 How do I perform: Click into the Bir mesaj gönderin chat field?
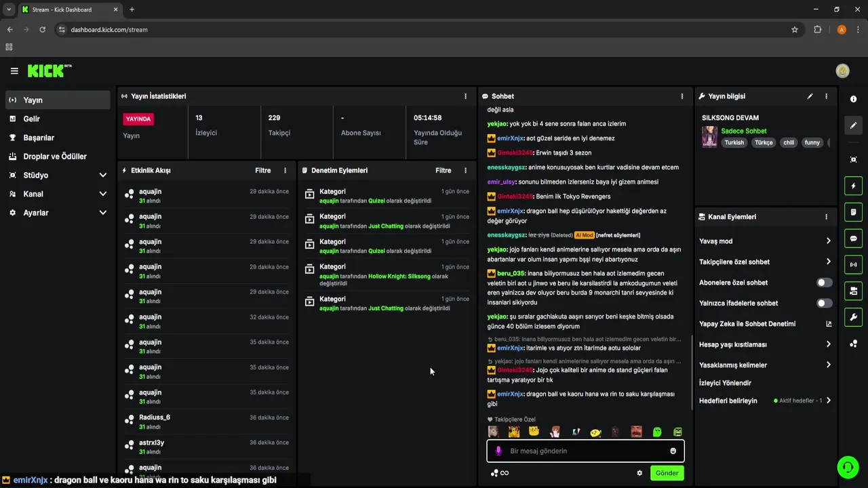586,451
